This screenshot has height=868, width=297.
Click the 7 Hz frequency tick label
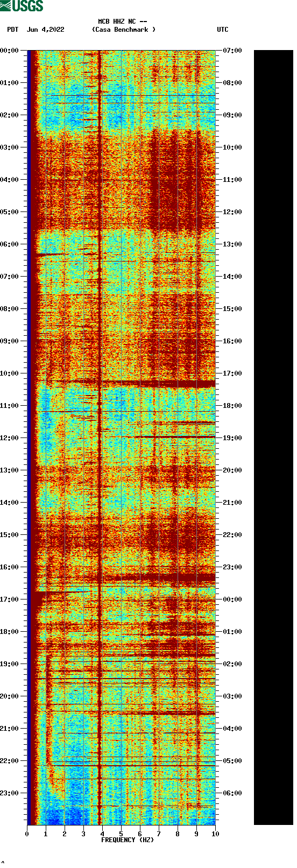click(x=159, y=834)
